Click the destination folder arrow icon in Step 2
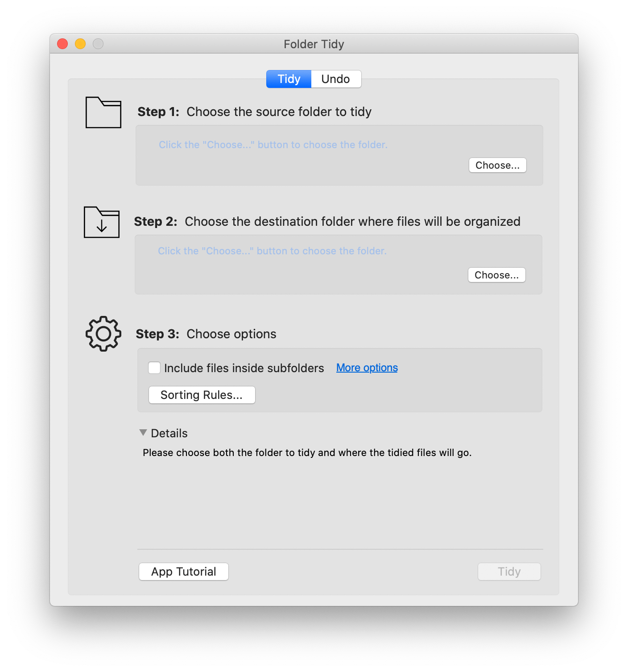628x672 pixels. click(x=102, y=222)
